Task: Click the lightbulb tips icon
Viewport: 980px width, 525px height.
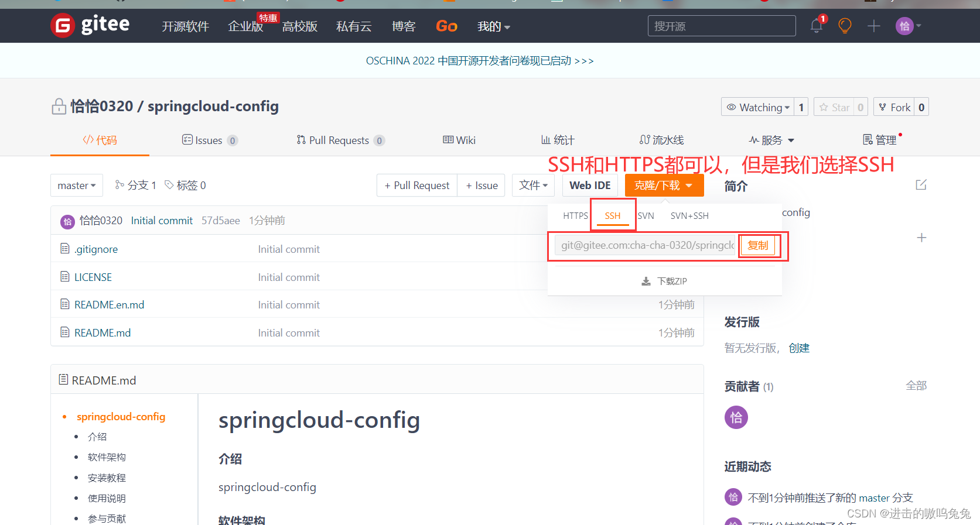Action: [x=845, y=26]
